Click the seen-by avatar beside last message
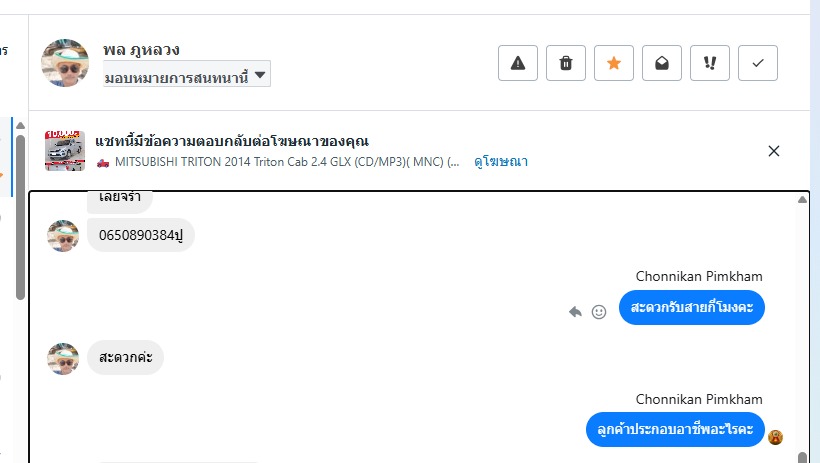The width and height of the screenshot is (820, 463). (775, 436)
